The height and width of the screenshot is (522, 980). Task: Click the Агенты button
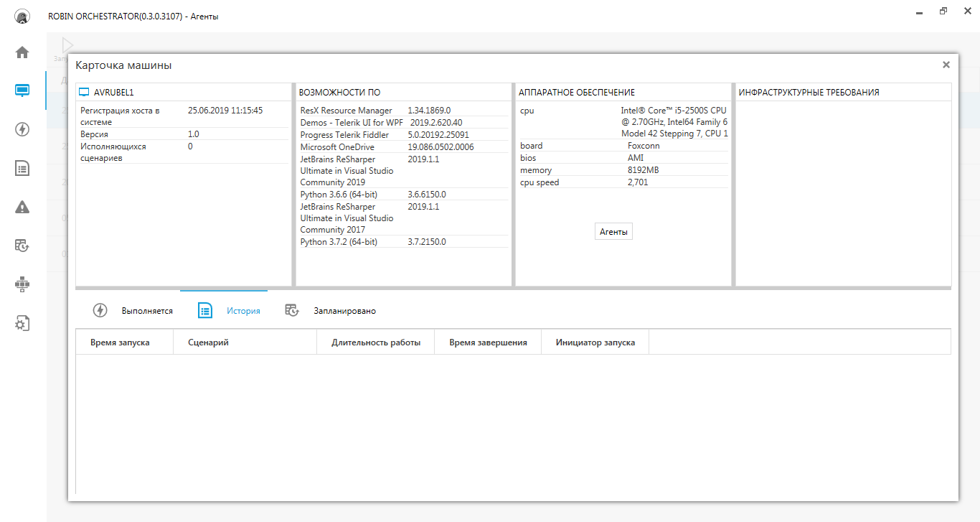pos(613,232)
